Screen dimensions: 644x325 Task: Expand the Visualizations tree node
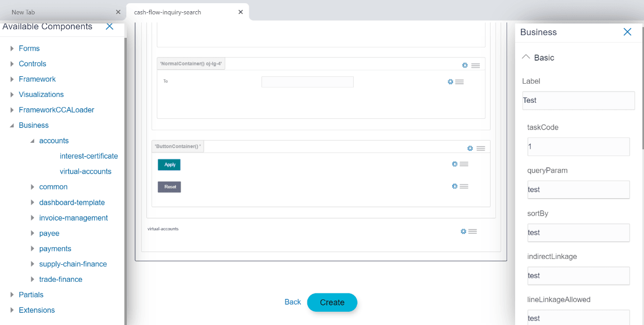pyautogui.click(x=12, y=95)
